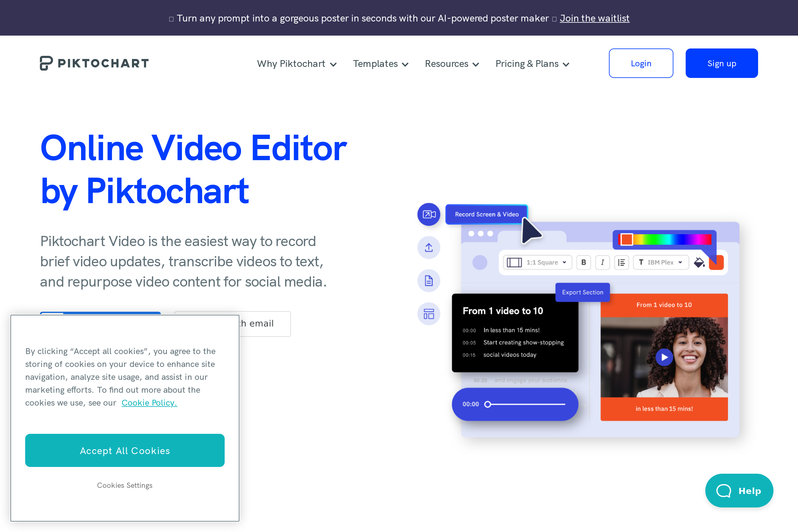Click the text alignment icon
The width and height of the screenshot is (798, 532).
622,262
